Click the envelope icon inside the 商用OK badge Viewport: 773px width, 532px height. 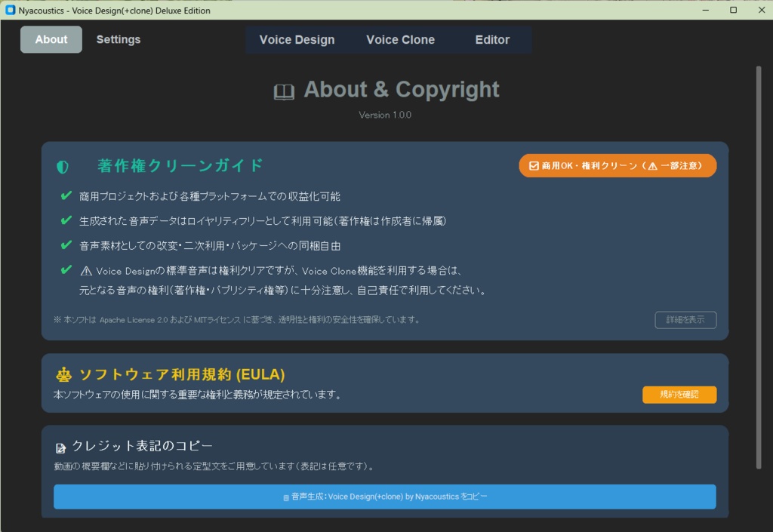[x=534, y=165]
